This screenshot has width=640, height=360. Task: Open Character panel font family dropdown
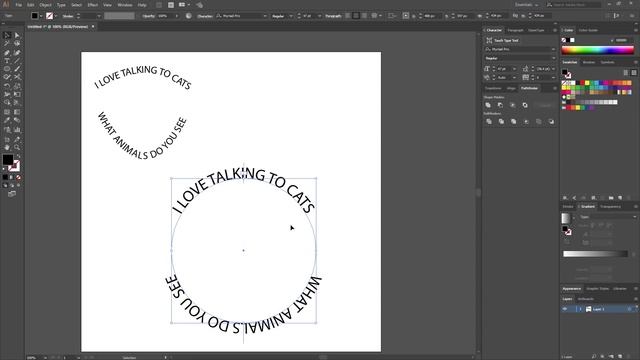(553, 49)
